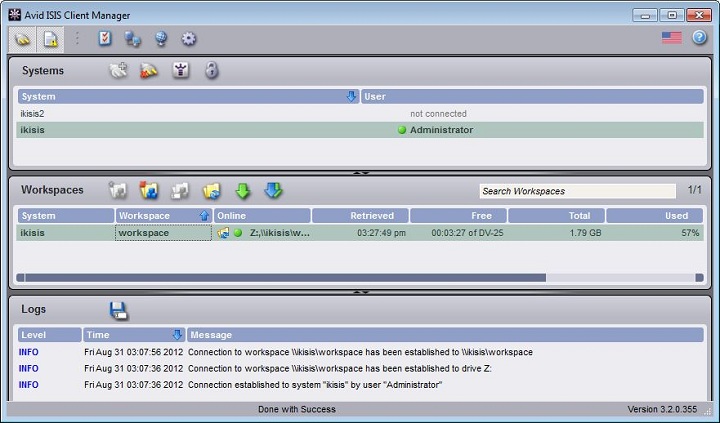Sort Systems by the System column header
Screen dimensions: 720x423
point(189,96)
